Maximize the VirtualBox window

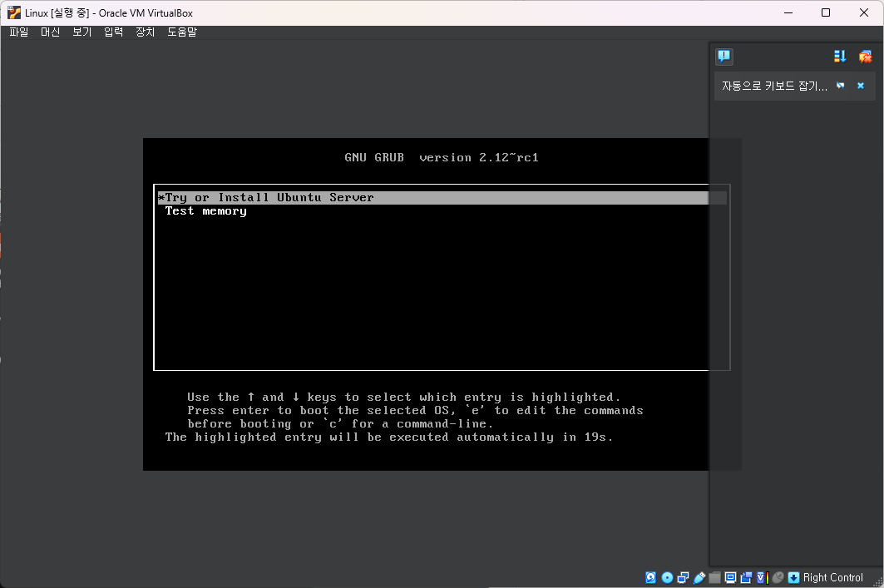pos(825,12)
